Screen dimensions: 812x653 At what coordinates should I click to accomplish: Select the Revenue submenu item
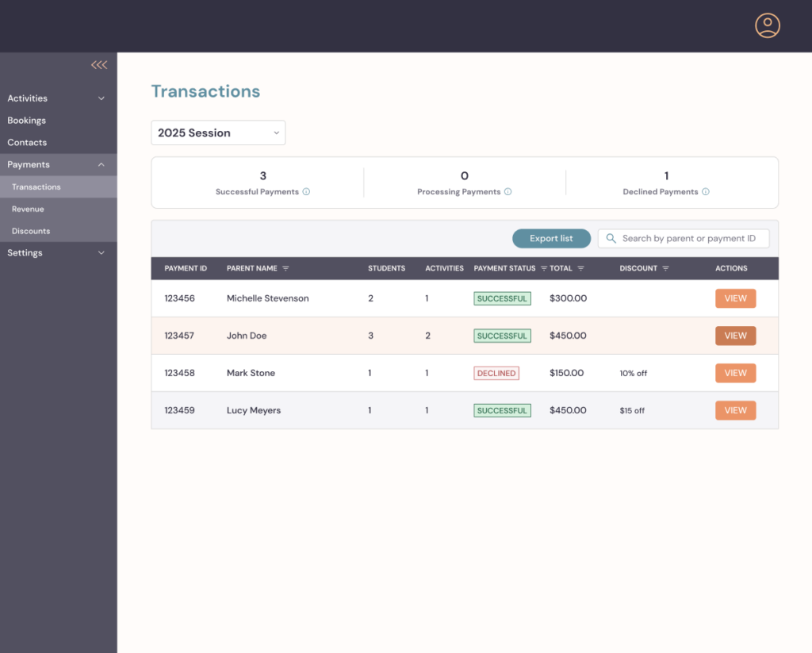[x=28, y=209]
